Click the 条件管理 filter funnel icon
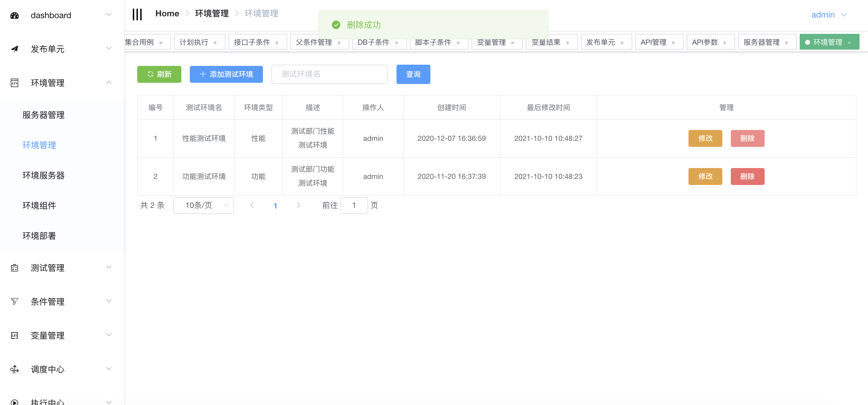Image resolution: width=868 pixels, height=405 pixels. click(x=15, y=302)
